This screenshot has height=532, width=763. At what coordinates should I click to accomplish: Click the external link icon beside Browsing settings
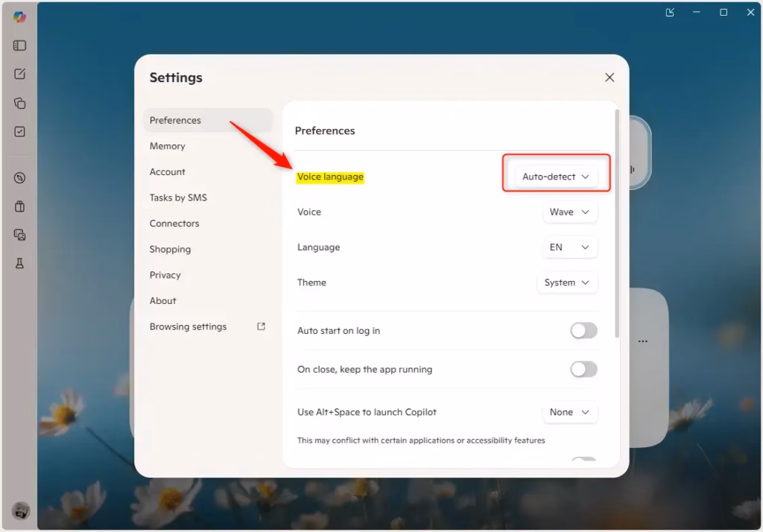point(261,326)
